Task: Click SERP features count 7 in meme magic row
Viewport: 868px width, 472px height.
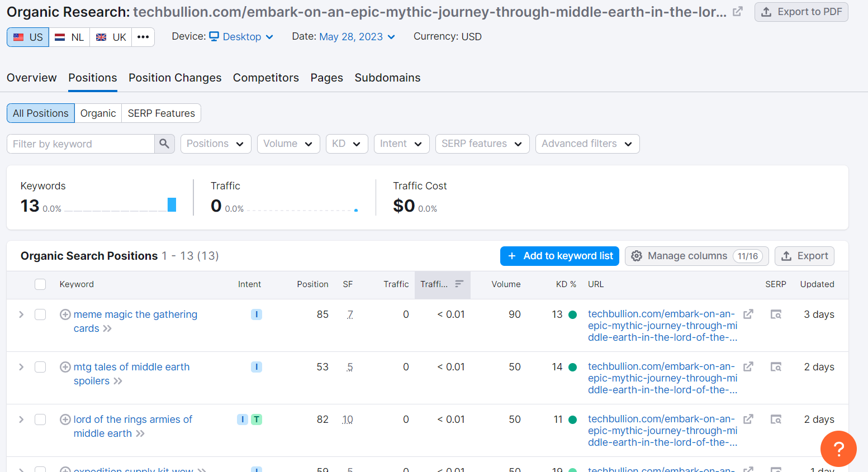Action: [350, 314]
